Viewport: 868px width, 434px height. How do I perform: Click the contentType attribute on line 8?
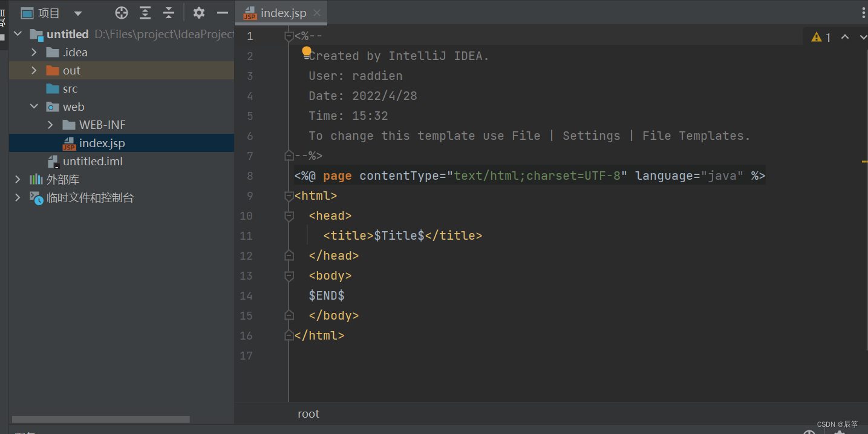coord(399,176)
